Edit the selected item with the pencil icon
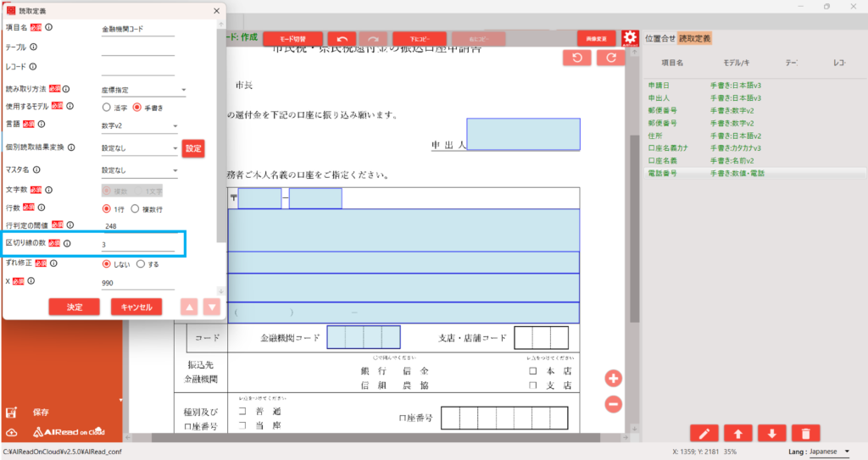 coord(704,434)
